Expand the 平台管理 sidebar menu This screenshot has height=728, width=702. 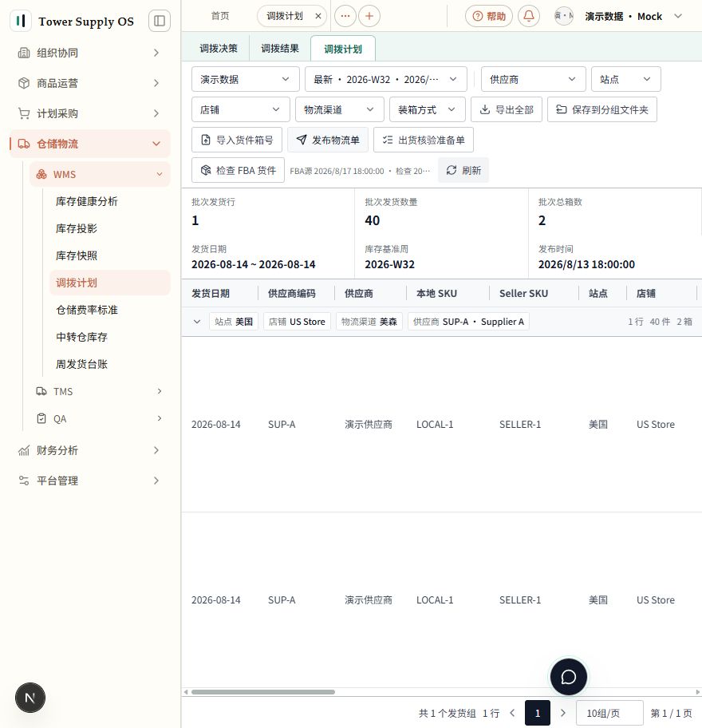pos(90,481)
